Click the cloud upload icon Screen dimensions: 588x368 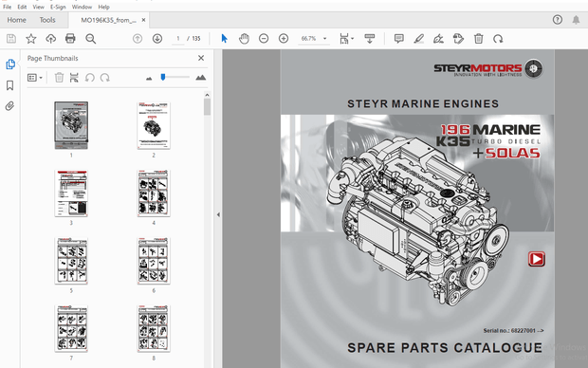[50, 39]
